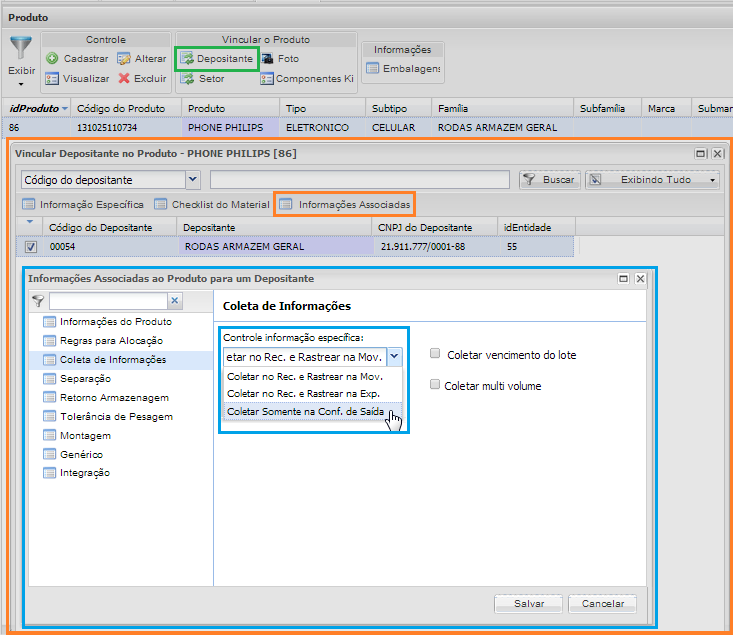The image size is (733, 635).
Task: Click the Alterar edit icon
Action: click(x=124, y=58)
